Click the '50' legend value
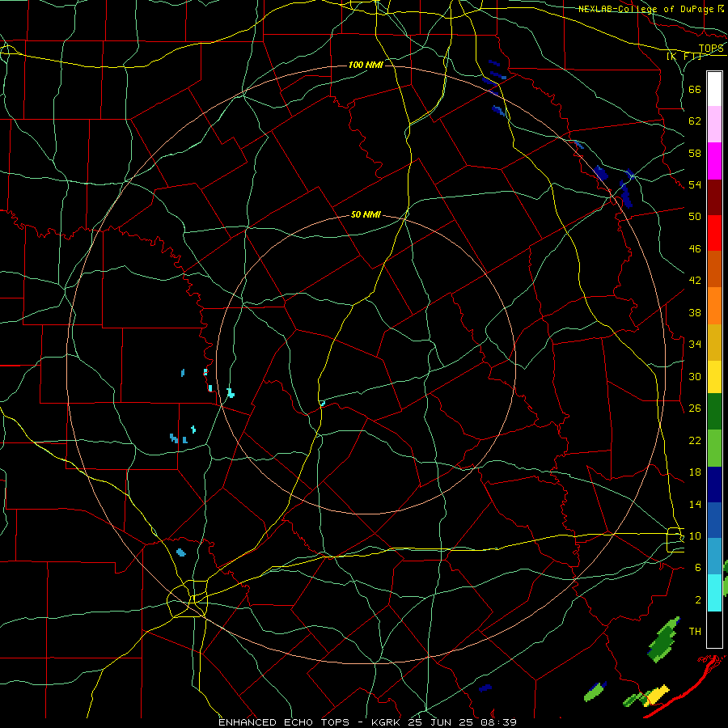Image resolution: width=728 pixels, height=728 pixels. tap(695, 217)
